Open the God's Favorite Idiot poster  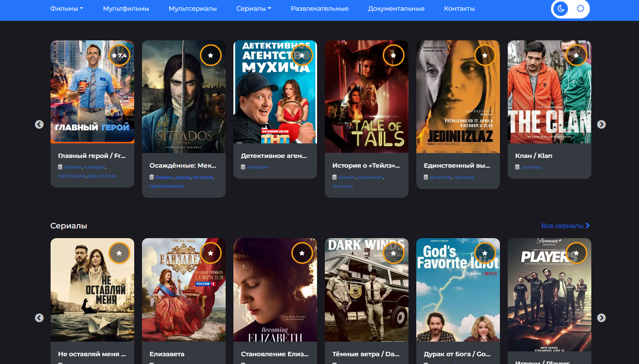tap(458, 290)
